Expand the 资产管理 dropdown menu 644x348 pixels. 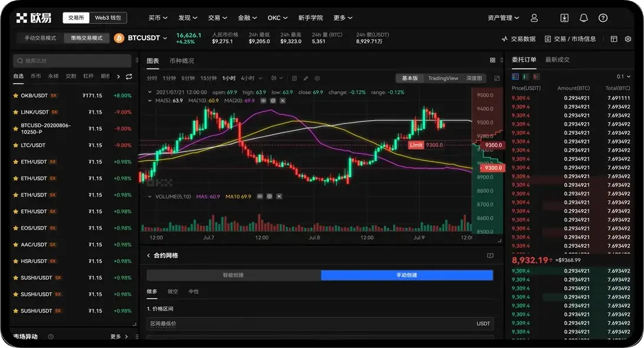[x=503, y=18]
